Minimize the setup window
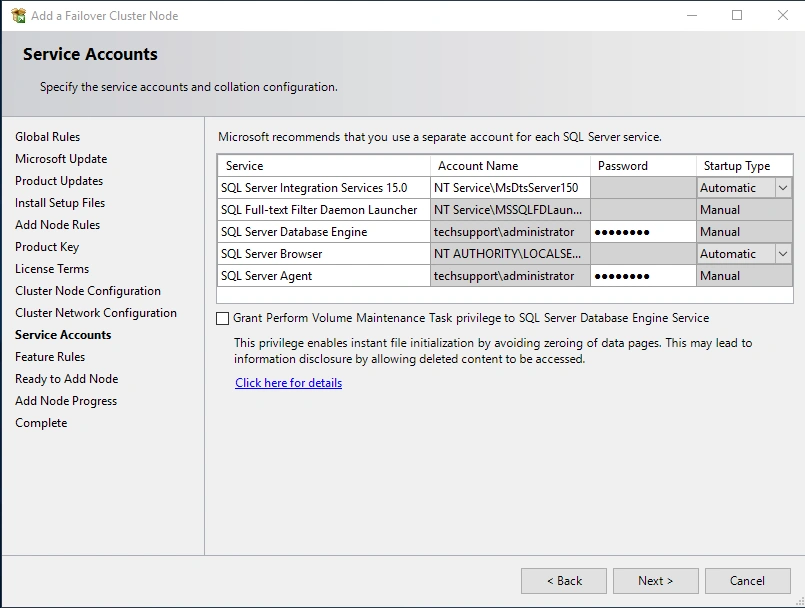 tap(691, 16)
